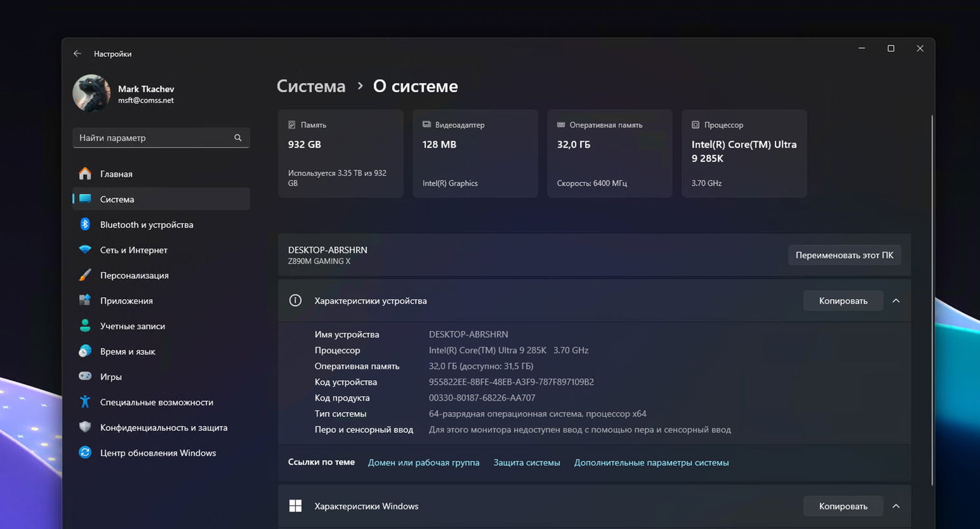
Task: Click the back arrow in Settings header
Action: click(x=77, y=54)
